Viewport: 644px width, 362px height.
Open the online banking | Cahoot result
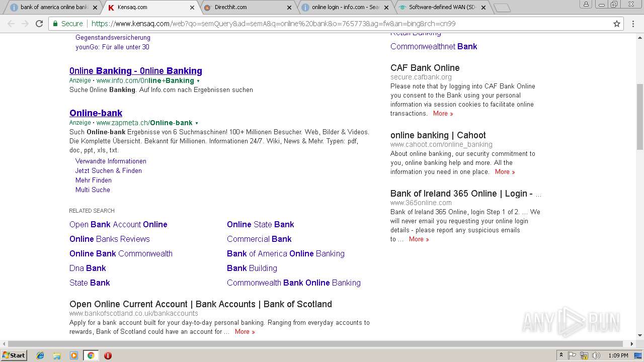pos(438,135)
